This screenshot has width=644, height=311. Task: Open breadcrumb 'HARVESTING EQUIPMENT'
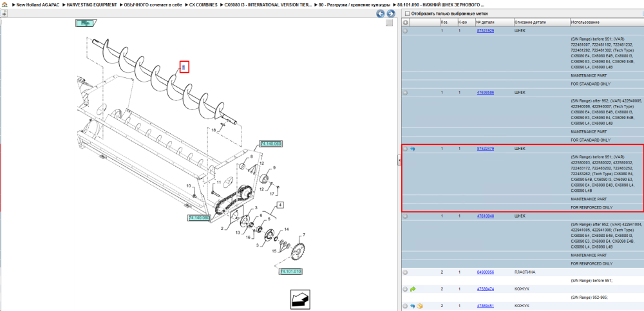point(91,5)
